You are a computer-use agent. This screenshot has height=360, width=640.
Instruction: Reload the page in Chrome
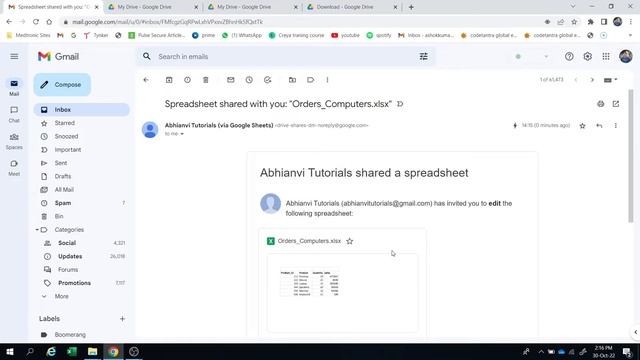tap(36, 22)
